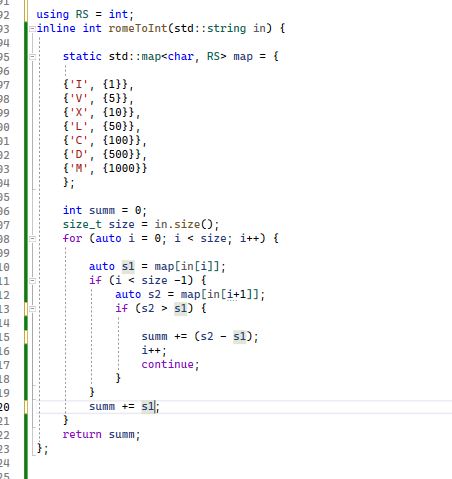Click the 'static' keyword
The image size is (452, 479).
click(82, 56)
